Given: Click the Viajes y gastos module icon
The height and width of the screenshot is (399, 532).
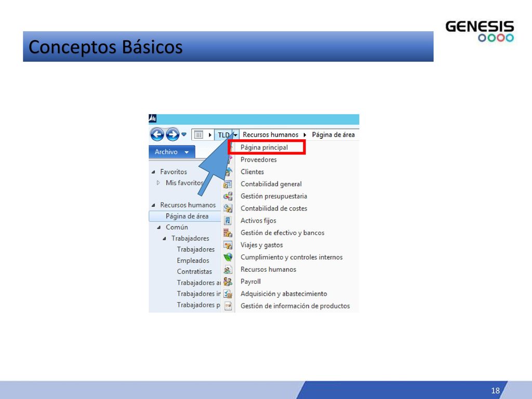Looking at the screenshot, I should pos(228,245).
